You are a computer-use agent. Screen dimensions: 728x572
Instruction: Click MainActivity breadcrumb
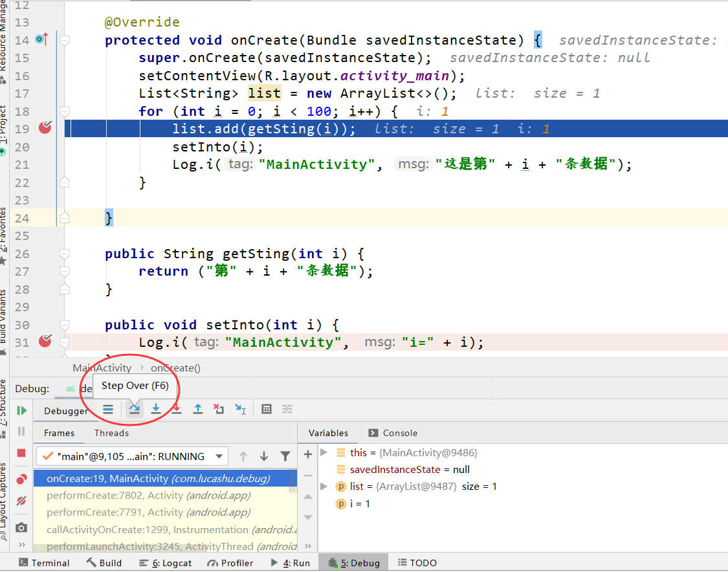[x=102, y=368]
